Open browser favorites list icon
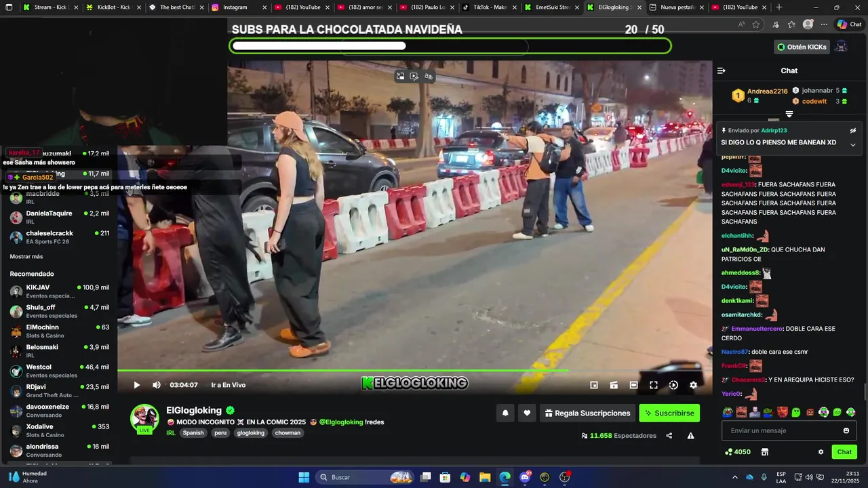The height and width of the screenshot is (488, 868). (791, 24)
